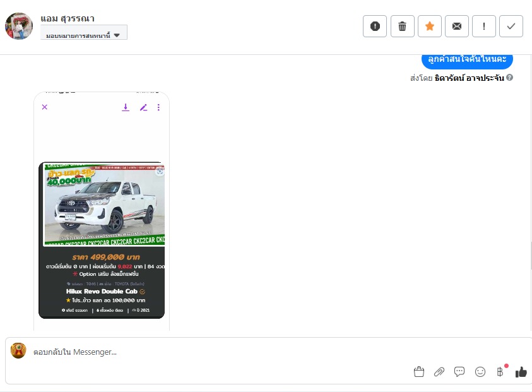
Task: Edit pencil icon in shared screenshot
Action: click(x=143, y=107)
